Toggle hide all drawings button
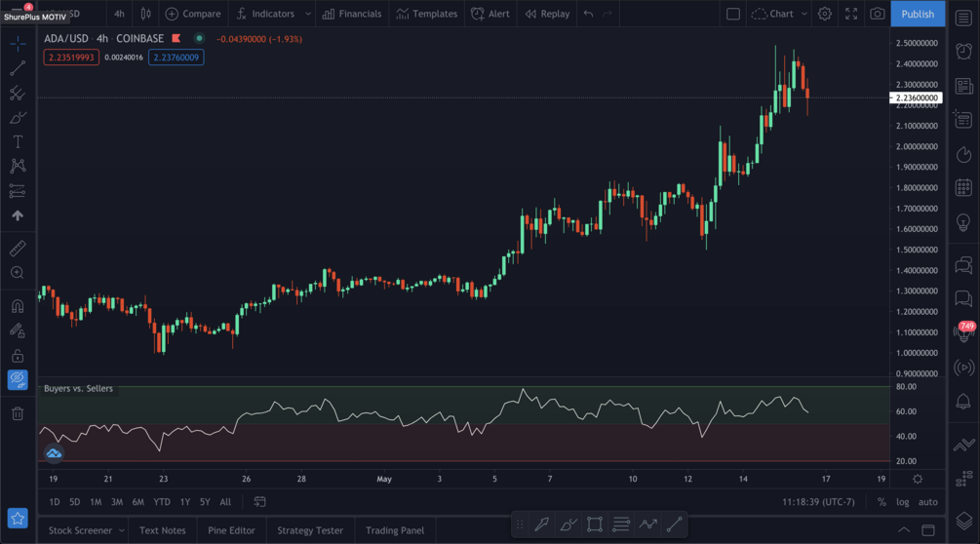 pos(18,380)
